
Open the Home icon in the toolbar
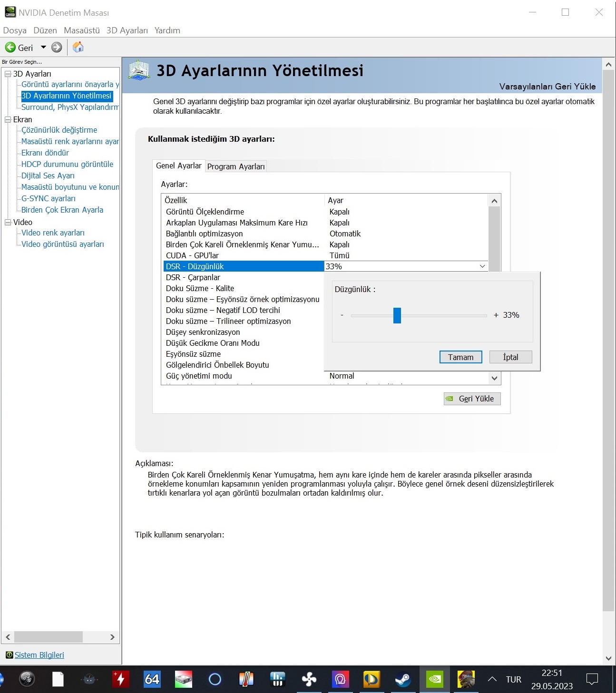coord(78,47)
